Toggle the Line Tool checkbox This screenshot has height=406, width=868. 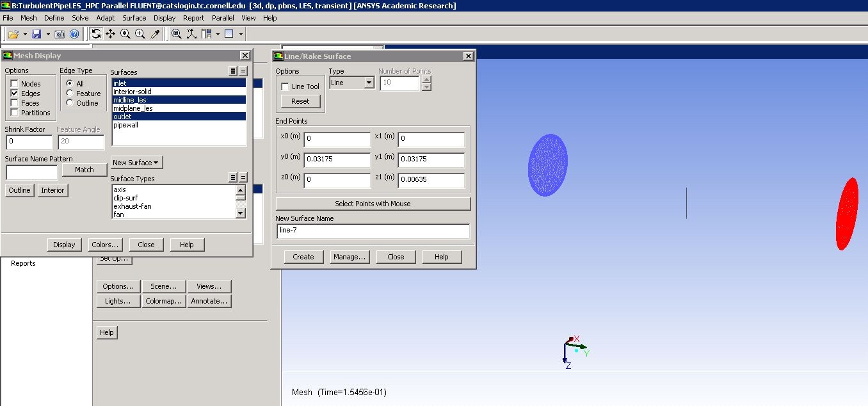click(285, 86)
